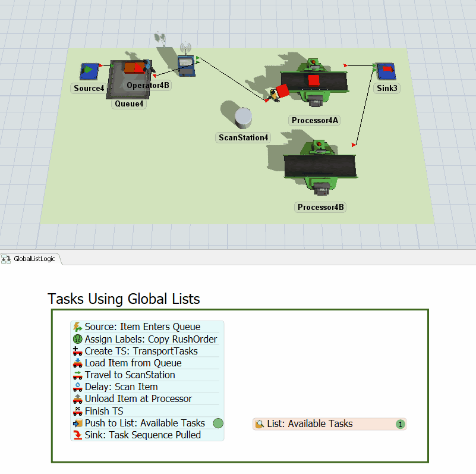
Task: Click the Delay: Scan Item activity
Action: click(x=121, y=387)
